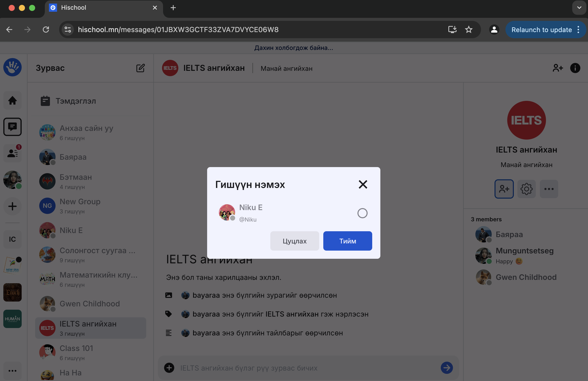
Task: Click the send arrow button
Action: [x=447, y=368]
